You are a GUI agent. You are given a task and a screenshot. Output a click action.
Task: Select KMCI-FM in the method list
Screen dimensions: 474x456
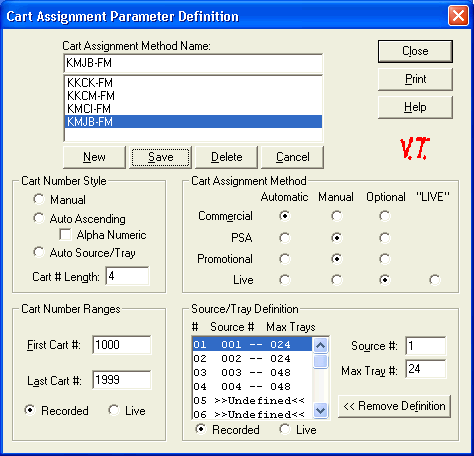[193, 109]
